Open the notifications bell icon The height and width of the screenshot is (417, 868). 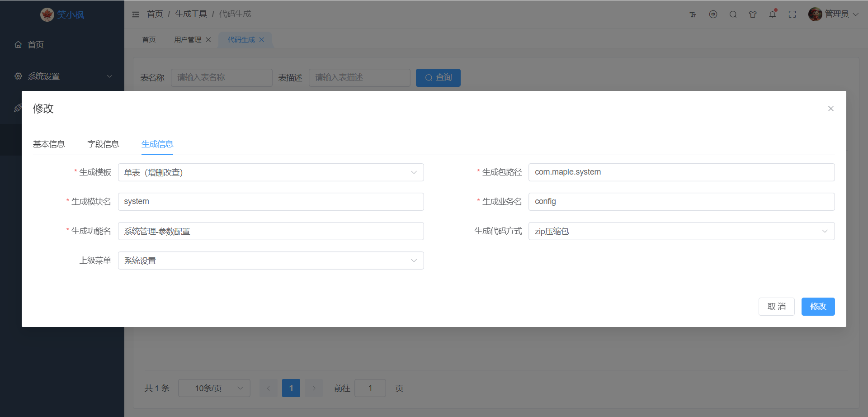[773, 14]
